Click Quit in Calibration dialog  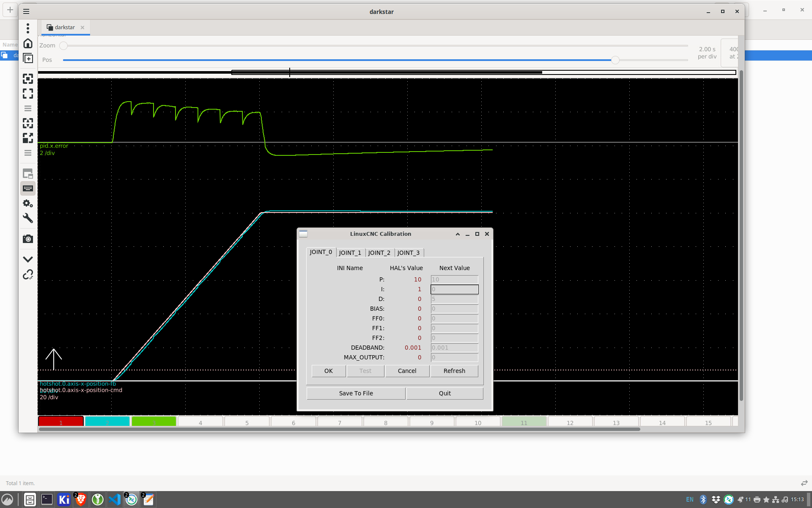coord(445,393)
